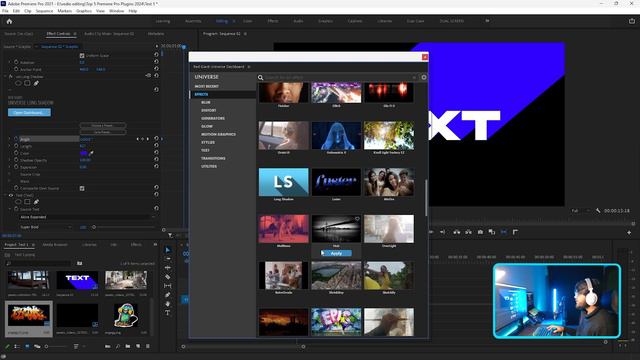Go to previous Angle keyframe
This screenshot has height=360, width=640.
point(138,139)
